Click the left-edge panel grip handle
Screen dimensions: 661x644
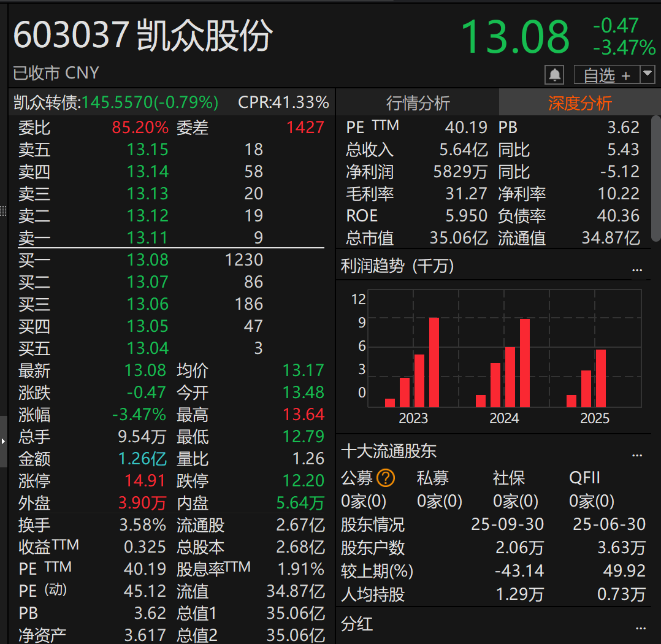3,212
